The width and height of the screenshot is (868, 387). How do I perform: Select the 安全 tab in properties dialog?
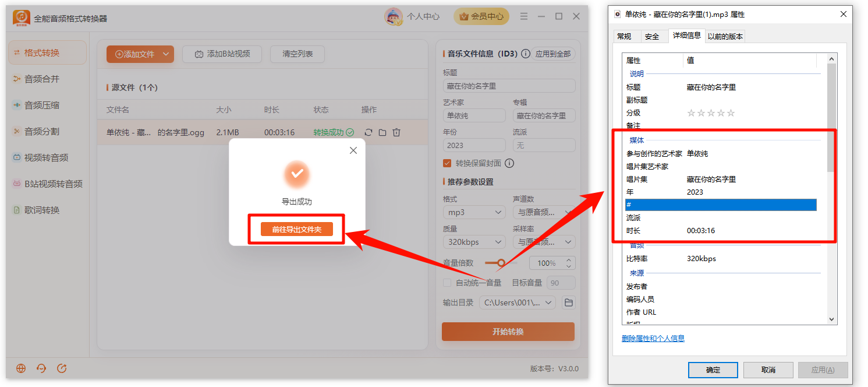[x=652, y=36]
